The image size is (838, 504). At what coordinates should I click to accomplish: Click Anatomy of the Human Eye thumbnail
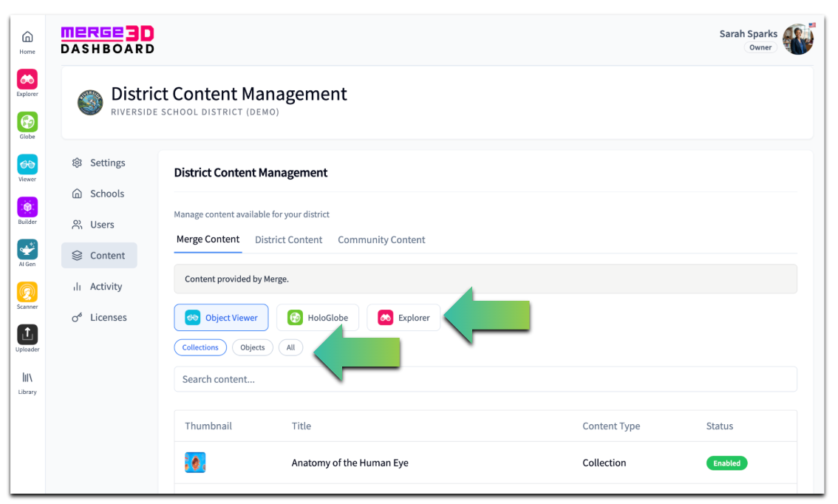(x=195, y=463)
